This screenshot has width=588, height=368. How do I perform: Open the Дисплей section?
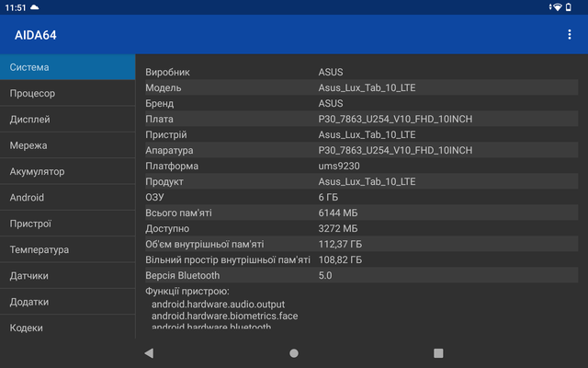(x=67, y=120)
